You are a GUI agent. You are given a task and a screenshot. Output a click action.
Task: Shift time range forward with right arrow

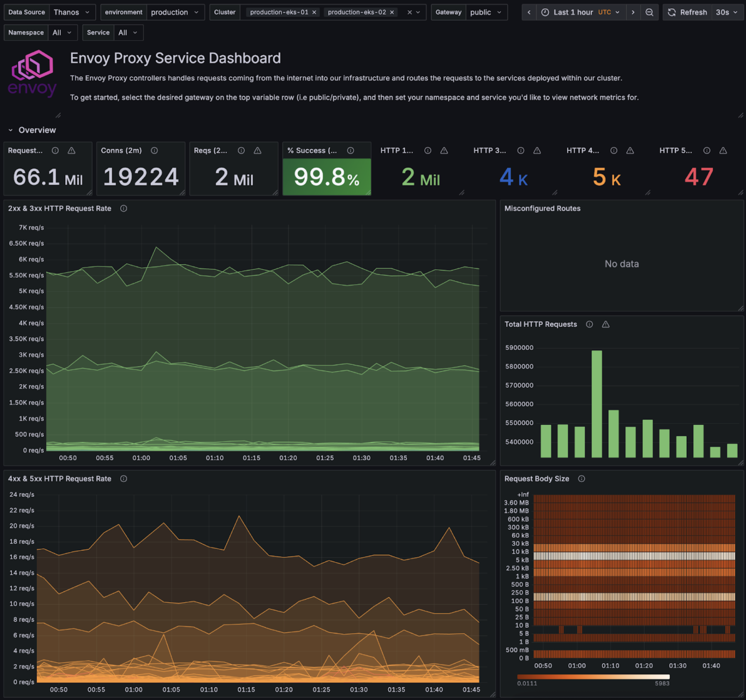(633, 12)
